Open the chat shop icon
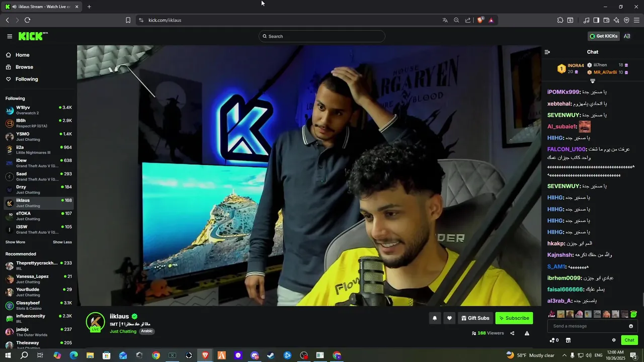644x362 pixels. (568, 340)
